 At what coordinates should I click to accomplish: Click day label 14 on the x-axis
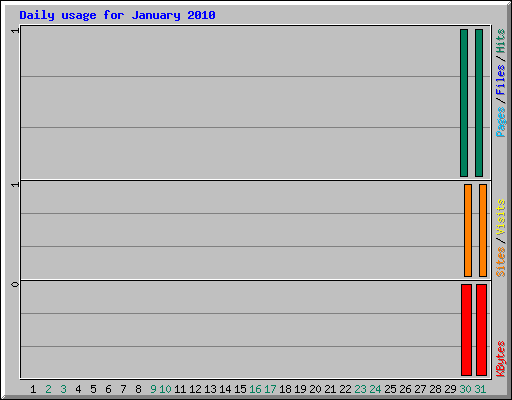[x=225, y=389]
